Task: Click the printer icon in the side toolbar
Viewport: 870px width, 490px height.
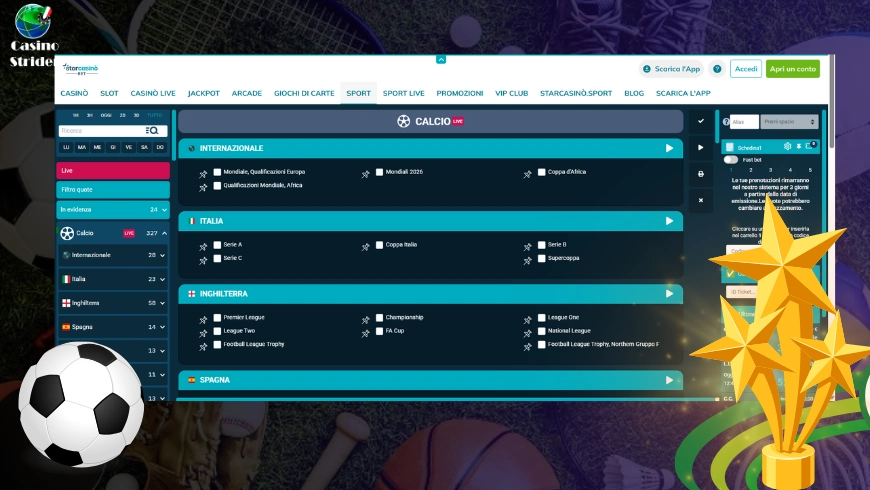Action: (x=701, y=174)
